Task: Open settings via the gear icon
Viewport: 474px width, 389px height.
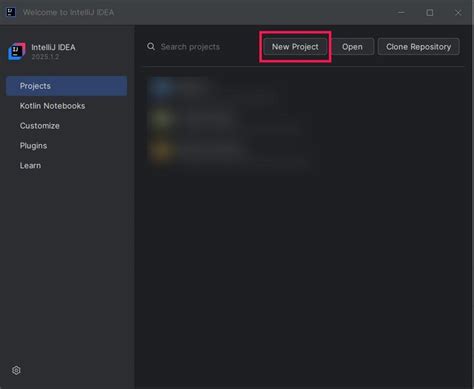Action: point(16,370)
